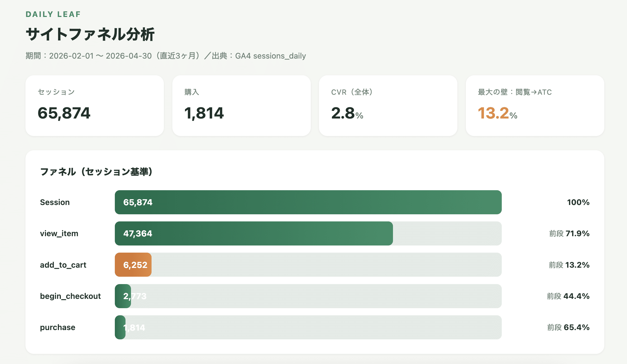This screenshot has height=364, width=627.
Task: Click the 前段 13.2% rate value
Action: [569, 265]
